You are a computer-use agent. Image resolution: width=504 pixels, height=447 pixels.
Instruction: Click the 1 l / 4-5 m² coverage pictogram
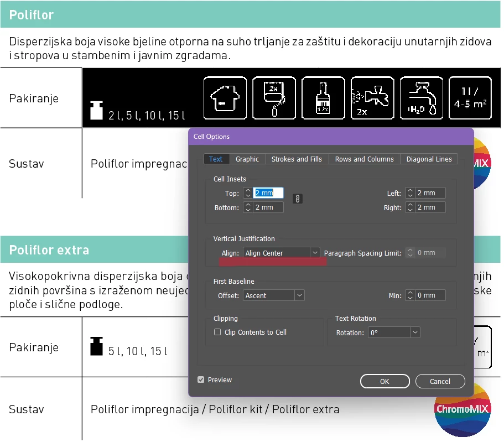coord(470,98)
